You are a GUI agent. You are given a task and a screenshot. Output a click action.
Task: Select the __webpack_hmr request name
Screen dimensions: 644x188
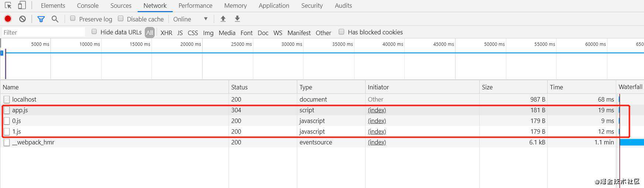(x=33, y=142)
